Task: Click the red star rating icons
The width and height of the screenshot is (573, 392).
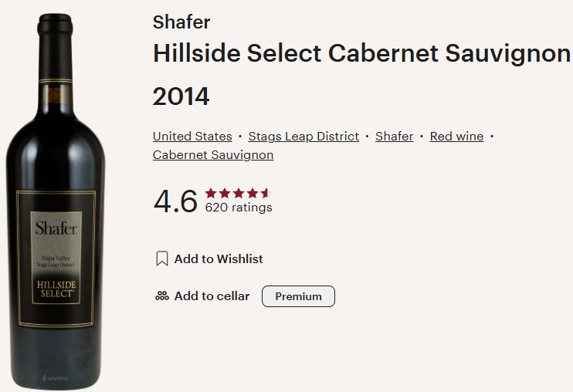Action: [238, 193]
